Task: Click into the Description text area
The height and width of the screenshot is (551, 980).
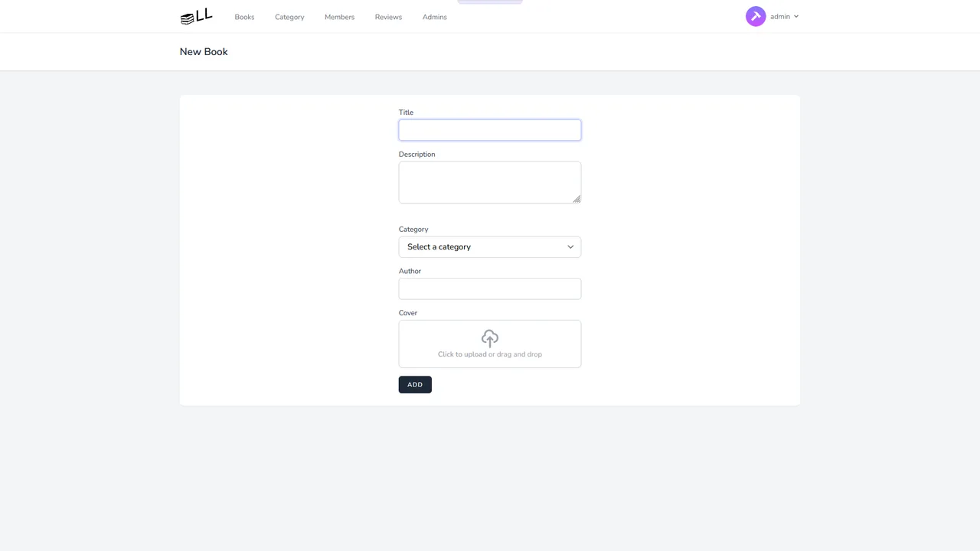Action: pyautogui.click(x=490, y=182)
